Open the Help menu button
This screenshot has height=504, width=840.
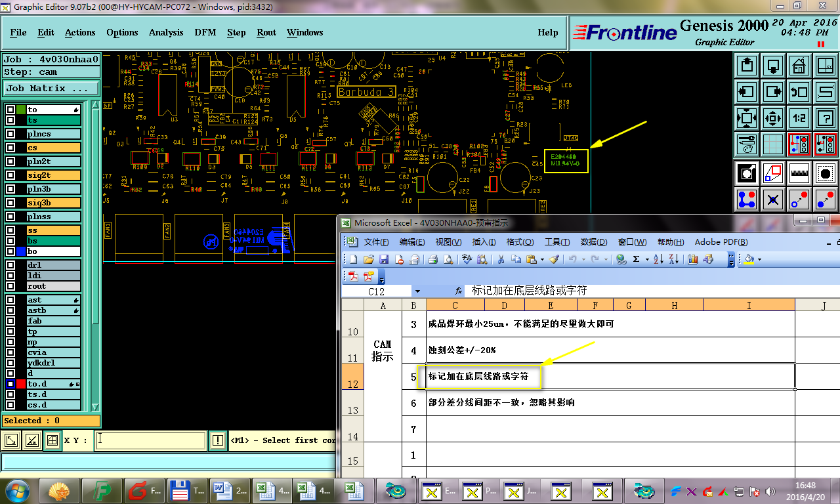[548, 32]
